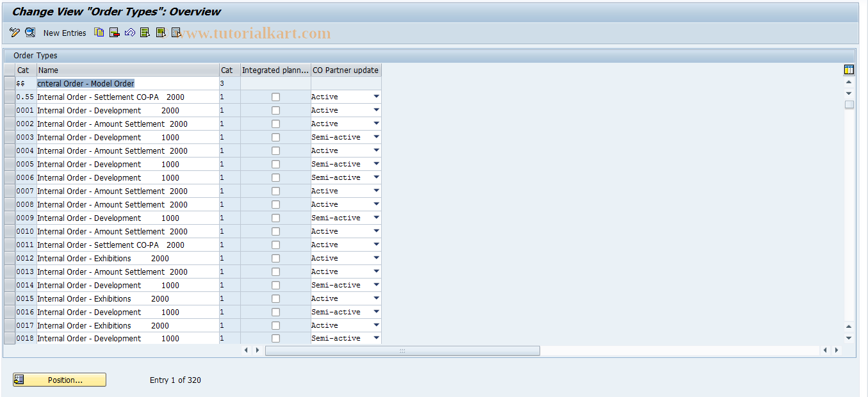The image size is (868, 397).
Task: Select row for order type 0007
Action: point(9,191)
